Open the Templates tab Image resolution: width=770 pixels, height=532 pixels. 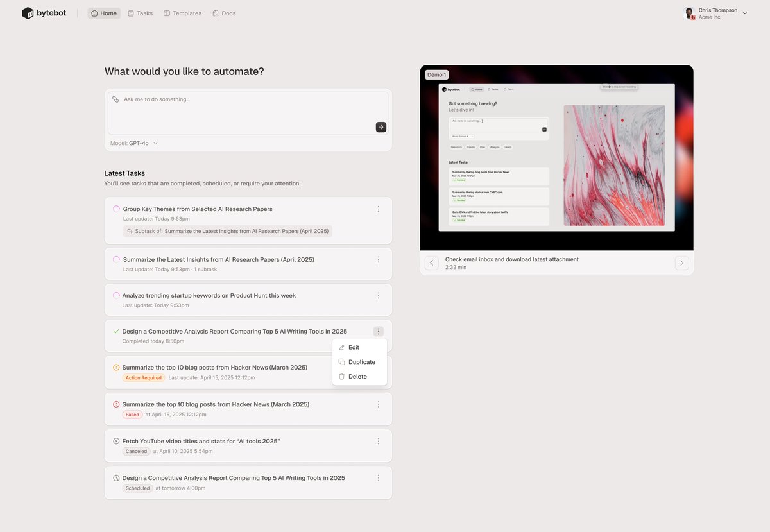(x=182, y=13)
